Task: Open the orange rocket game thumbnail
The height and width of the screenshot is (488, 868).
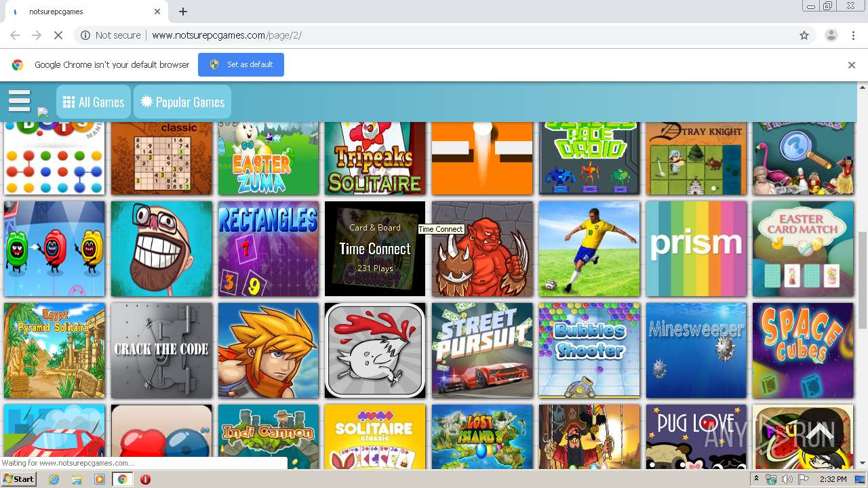Action: (x=482, y=159)
